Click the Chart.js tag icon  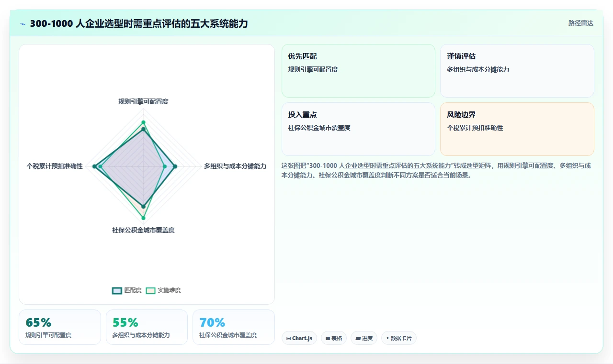(x=288, y=338)
